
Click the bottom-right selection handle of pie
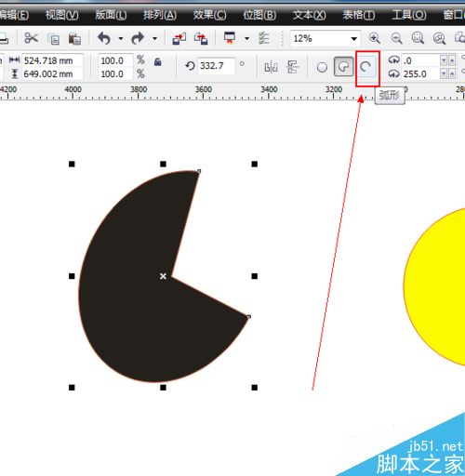point(255,388)
